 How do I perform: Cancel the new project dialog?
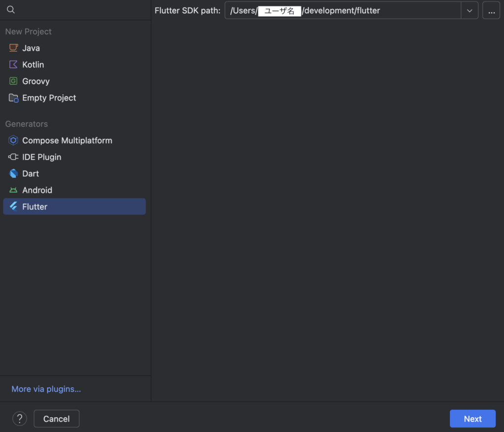pos(57,419)
